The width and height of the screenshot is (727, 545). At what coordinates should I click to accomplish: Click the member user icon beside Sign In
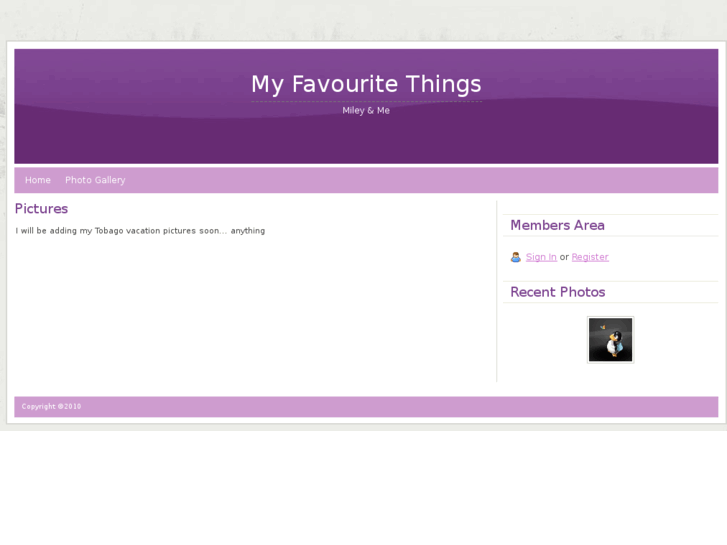pos(516,257)
